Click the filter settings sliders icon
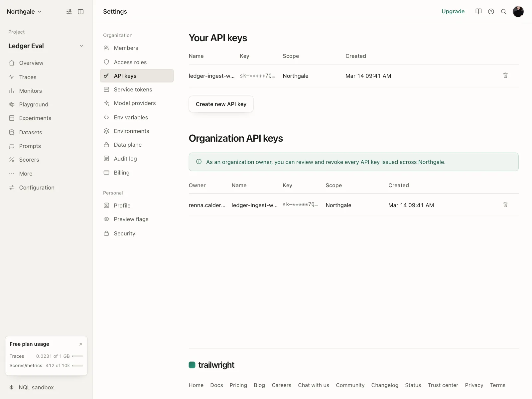The width and height of the screenshot is (532, 399). pyautogui.click(x=69, y=12)
